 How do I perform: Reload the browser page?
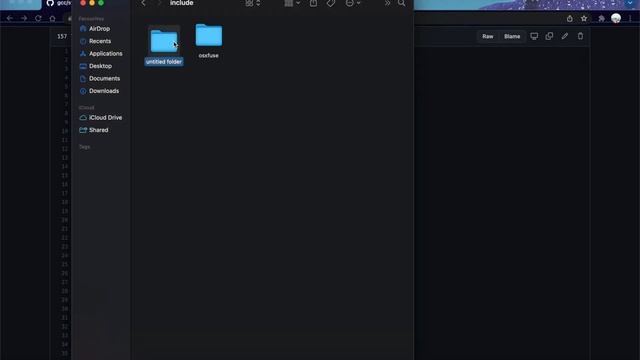(38, 18)
